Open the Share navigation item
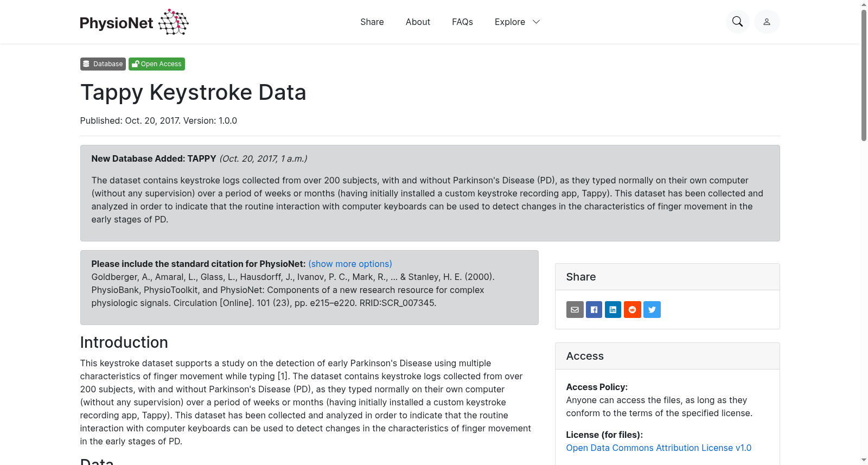 point(372,22)
